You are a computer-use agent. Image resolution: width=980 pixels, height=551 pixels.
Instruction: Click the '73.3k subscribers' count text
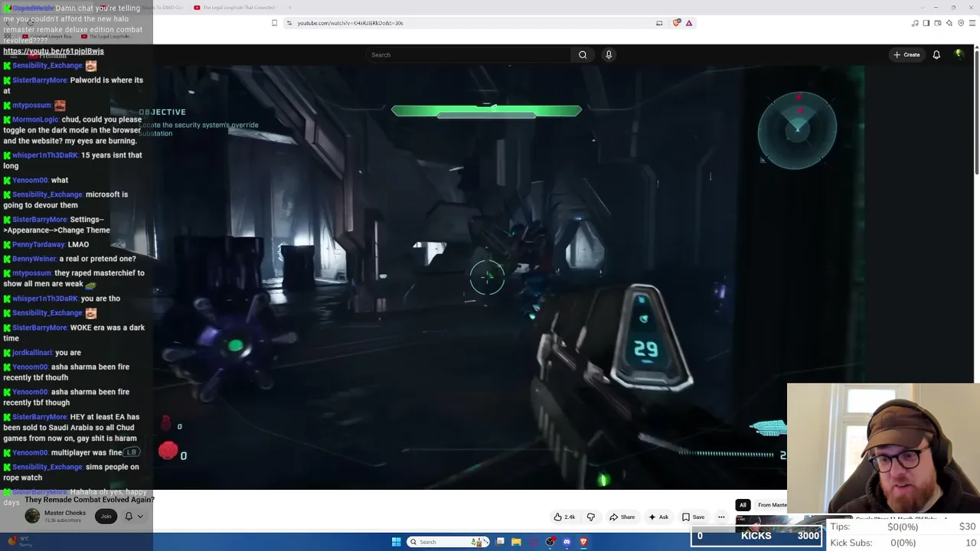(63, 520)
